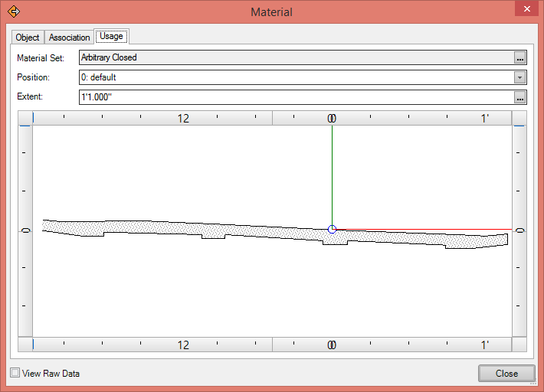Select the Usage tab
Viewport: 544px width, 392px height.
coord(111,36)
